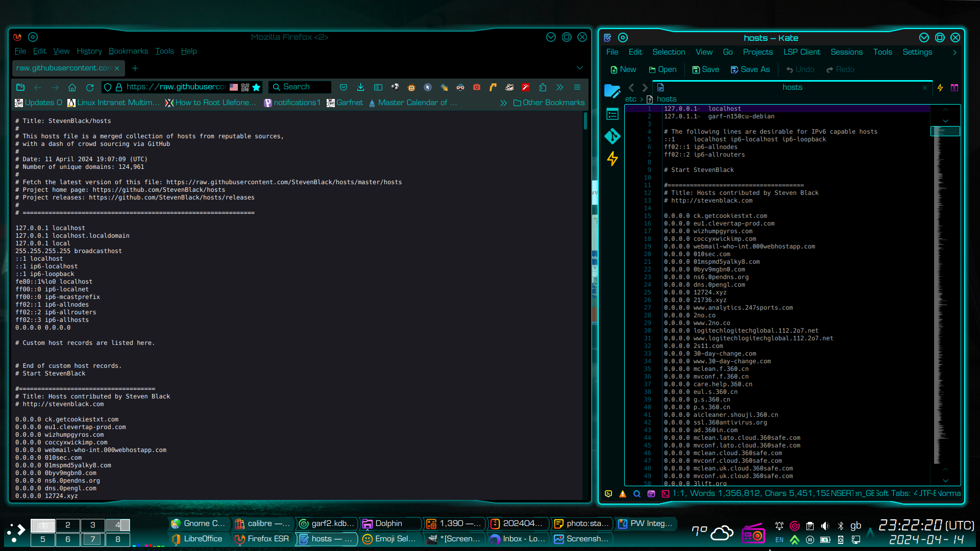Click Kate's symbol outline list sidebar icon

coord(612,114)
